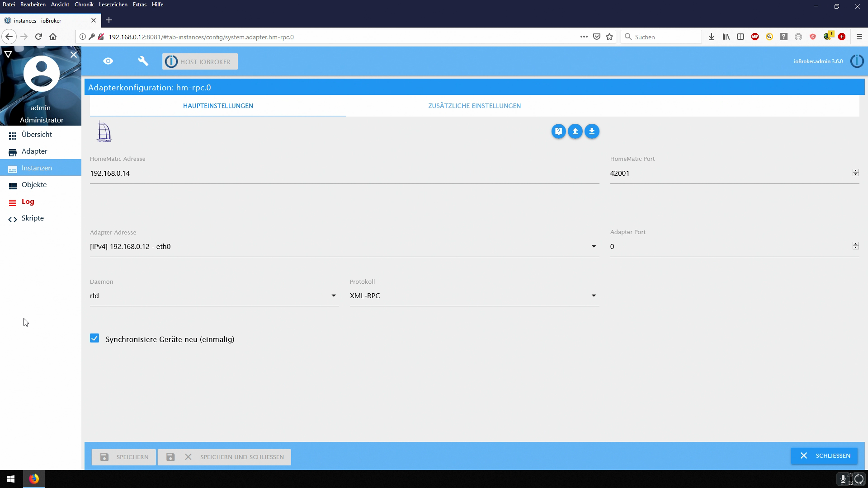Screen dimensions: 868x488
Task: Uncheck Synchronisiere Geräte neu checkbox
Action: pos(94,338)
